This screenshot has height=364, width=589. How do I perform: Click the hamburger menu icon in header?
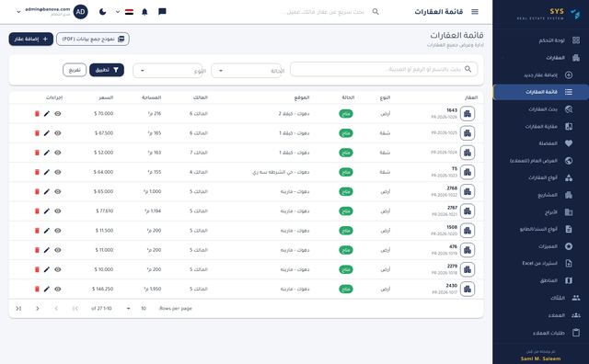[x=475, y=12]
